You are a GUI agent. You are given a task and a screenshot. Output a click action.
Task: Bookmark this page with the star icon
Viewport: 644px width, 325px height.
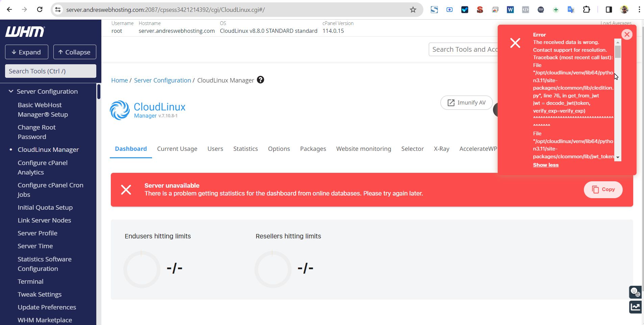(x=413, y=10)
